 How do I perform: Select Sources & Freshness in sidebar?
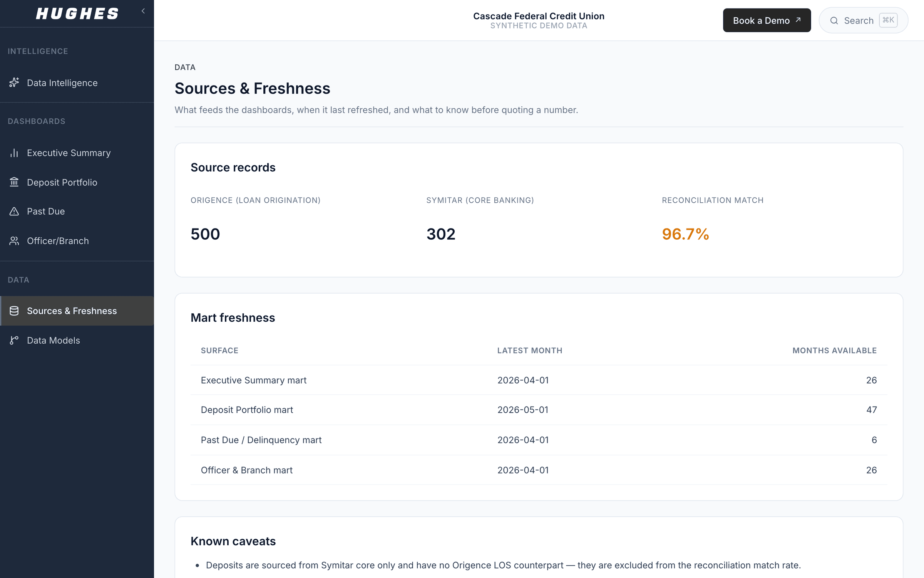click(77, 311)
